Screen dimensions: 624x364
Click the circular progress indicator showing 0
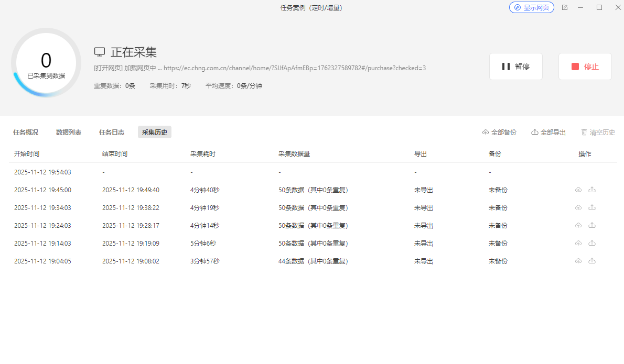coord(46,63)
